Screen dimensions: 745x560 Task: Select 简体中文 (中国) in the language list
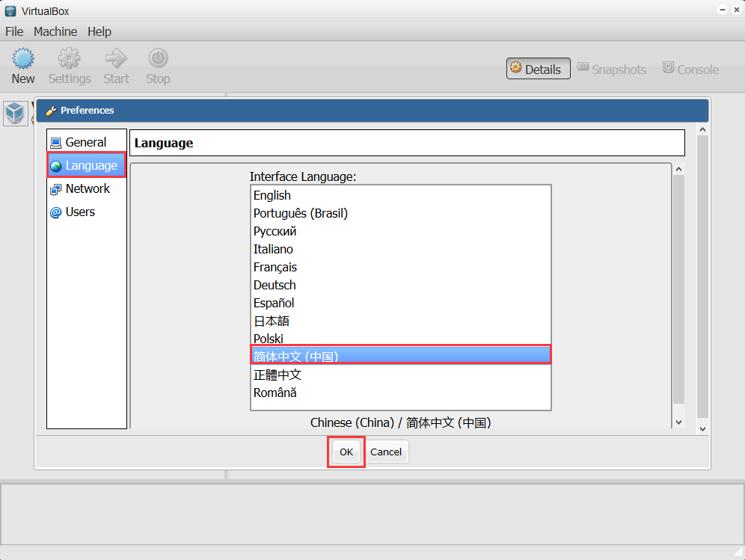(x=400, y=355)
